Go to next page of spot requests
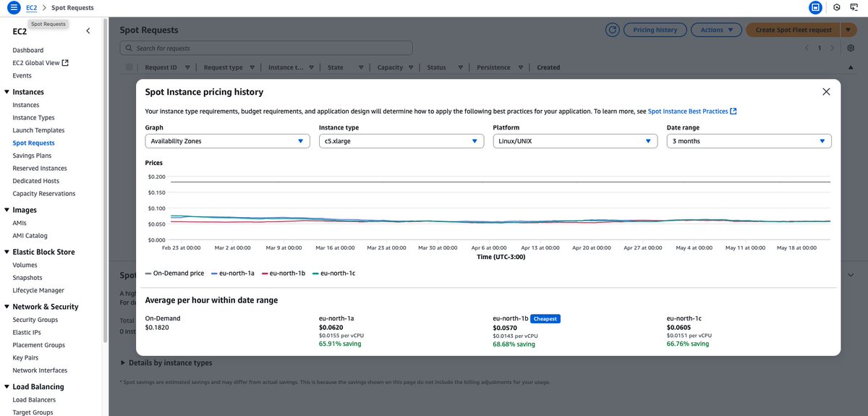 click(833, 48)
